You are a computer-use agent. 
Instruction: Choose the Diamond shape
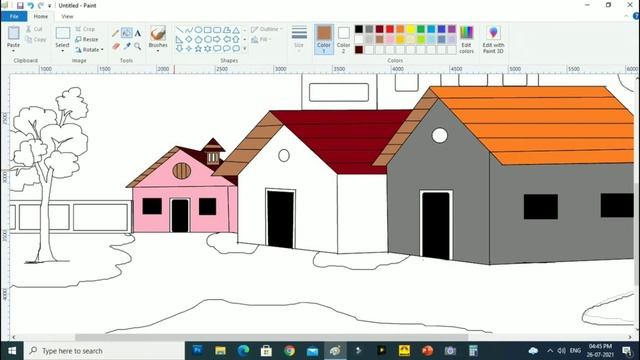(189, 40)
